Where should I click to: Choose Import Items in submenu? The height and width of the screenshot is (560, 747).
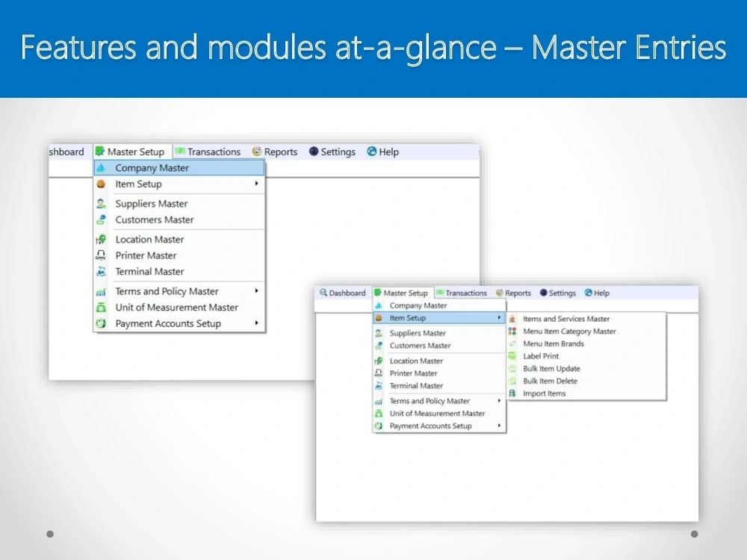coord(586,393)
